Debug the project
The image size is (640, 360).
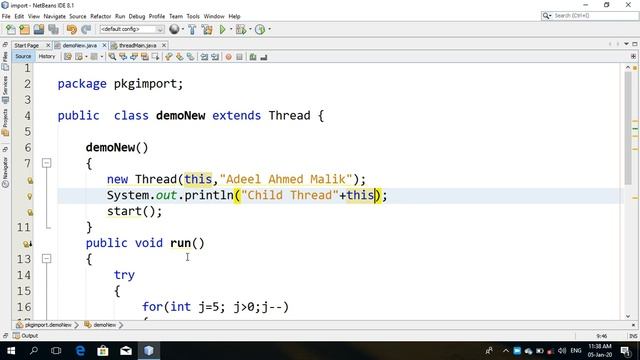click(241, 29)
